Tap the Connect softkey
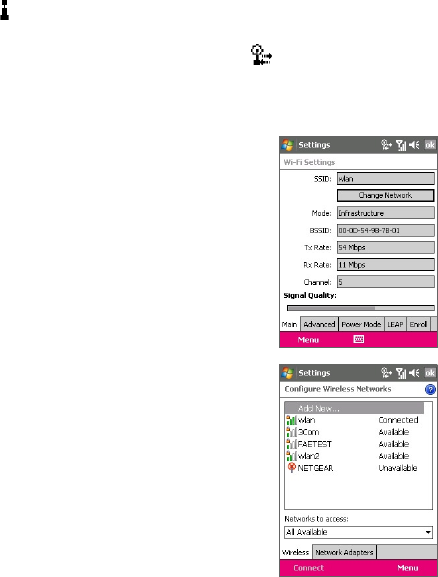This screenshot has height=577, width=438. [308, 568]
